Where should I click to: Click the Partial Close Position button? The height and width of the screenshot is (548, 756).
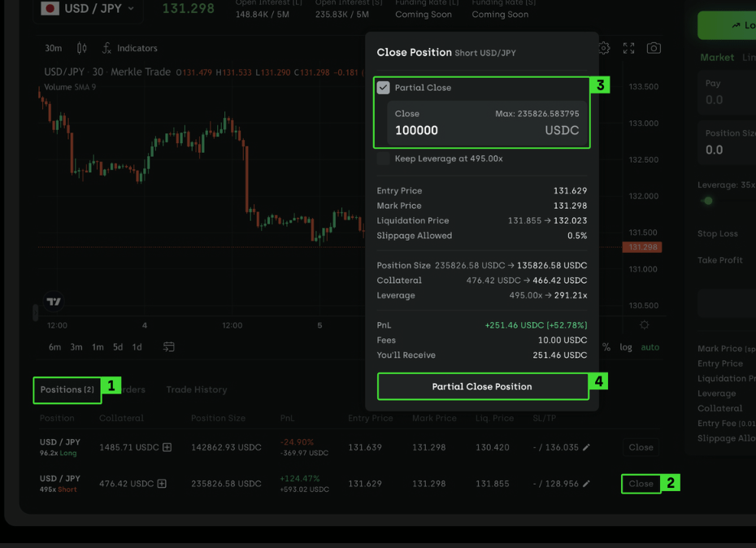[x=482, y=387]
